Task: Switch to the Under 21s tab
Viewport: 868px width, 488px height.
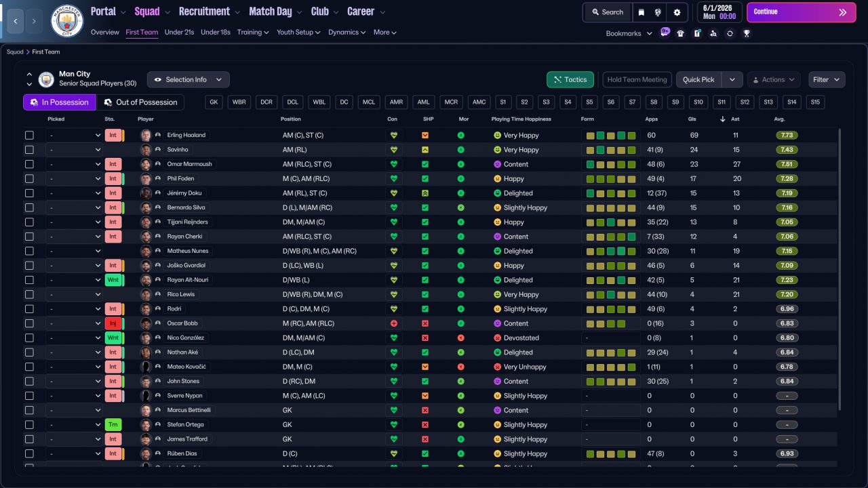Action: pos(179,33)
